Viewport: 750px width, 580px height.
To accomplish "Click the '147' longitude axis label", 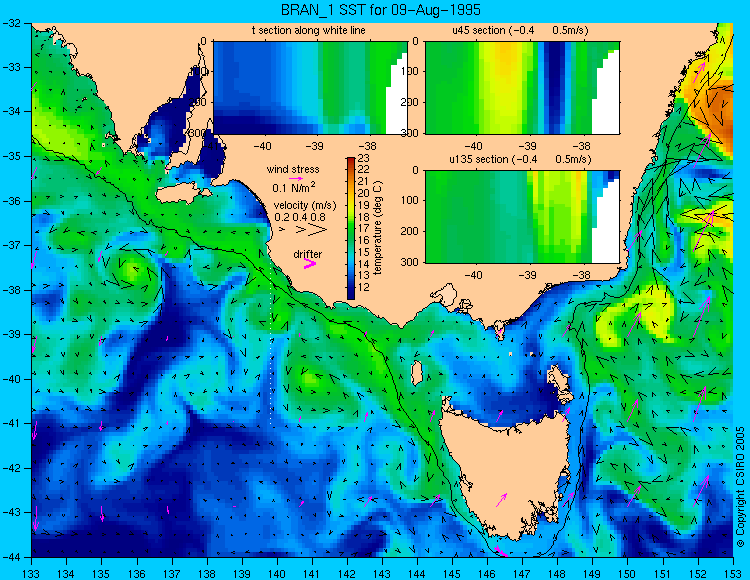I will [x=522, y=574].
